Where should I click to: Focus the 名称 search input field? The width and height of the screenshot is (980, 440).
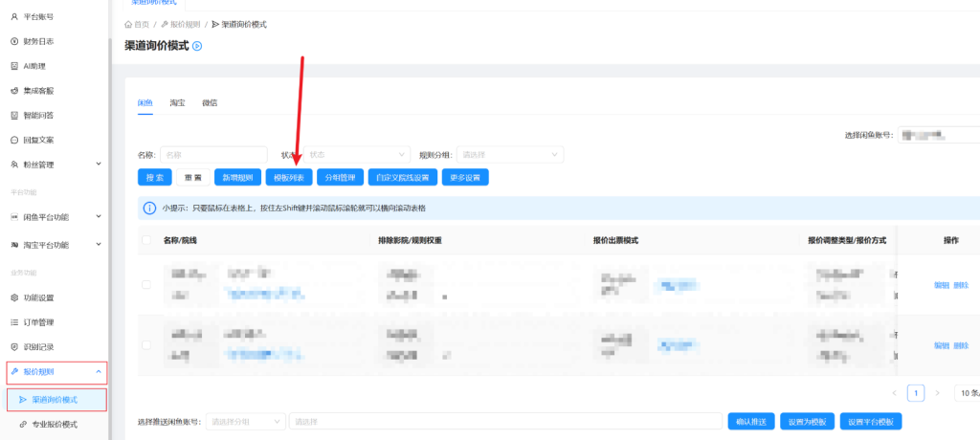point(213,154)
